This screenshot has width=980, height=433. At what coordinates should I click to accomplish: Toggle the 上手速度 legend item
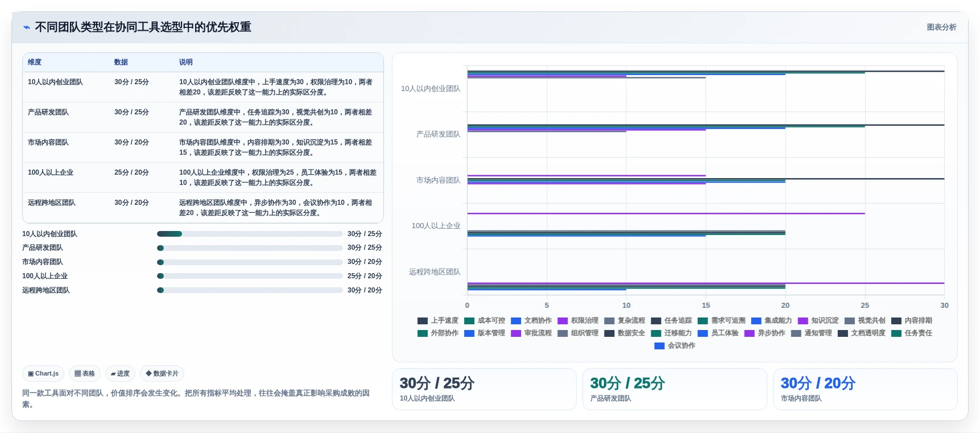(x=438, y=321)
